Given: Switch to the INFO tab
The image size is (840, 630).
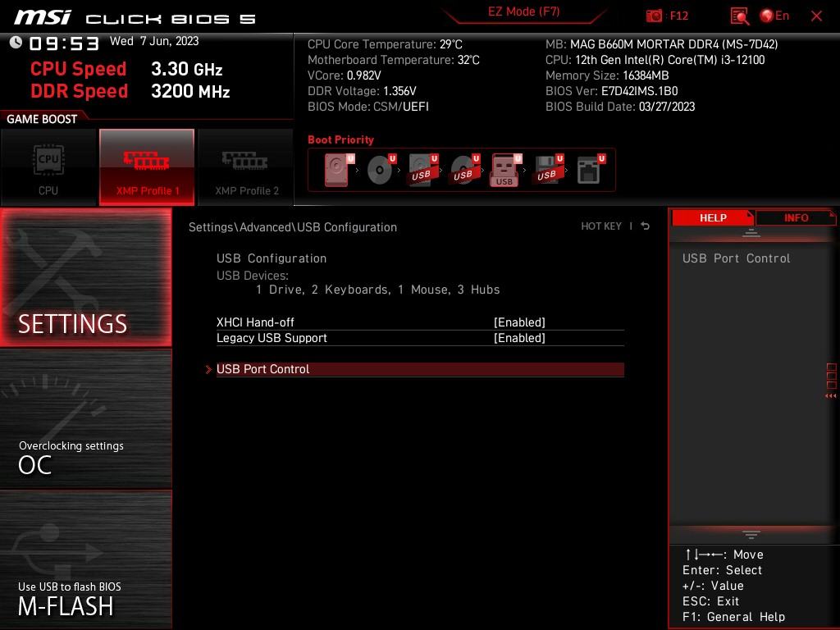Looking at the screenshot, I should point(796,218).
